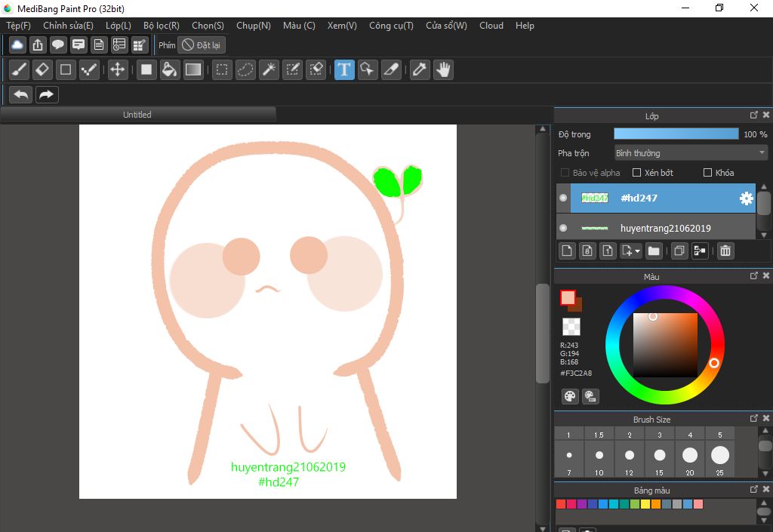This screenshot has height=532, width=773.
Task: Click the Undo arrow
Action: click(22, 94)
